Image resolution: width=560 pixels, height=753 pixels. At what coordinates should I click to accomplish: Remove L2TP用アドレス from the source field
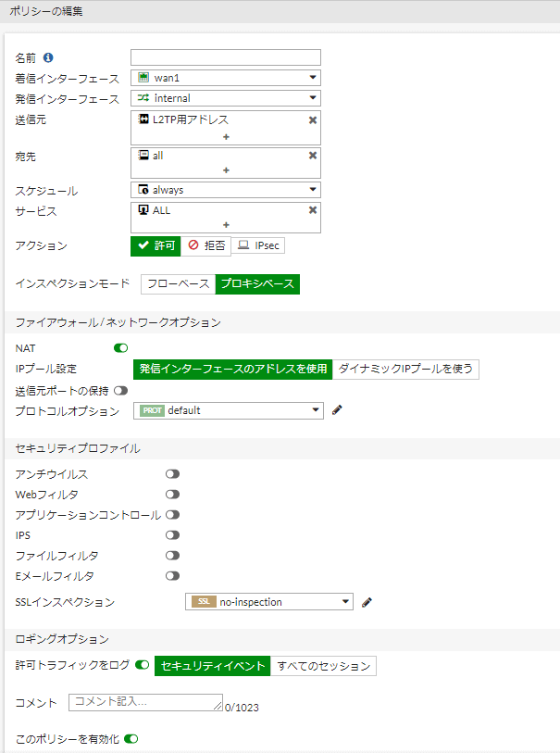point(312,120)
